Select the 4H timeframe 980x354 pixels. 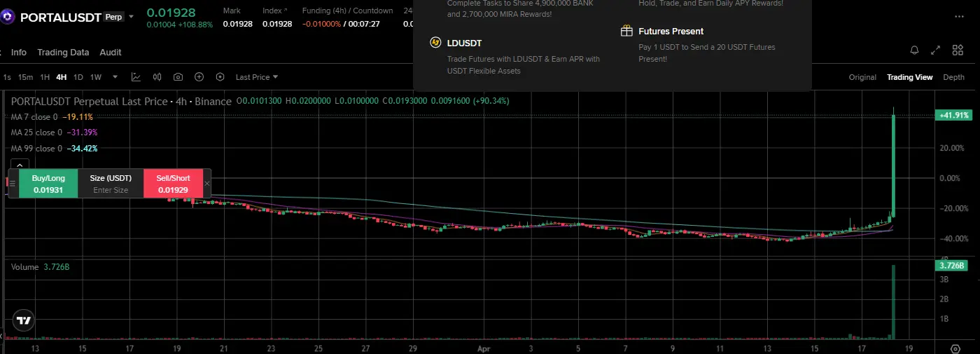pyautogui.click(x=62, y=77)
